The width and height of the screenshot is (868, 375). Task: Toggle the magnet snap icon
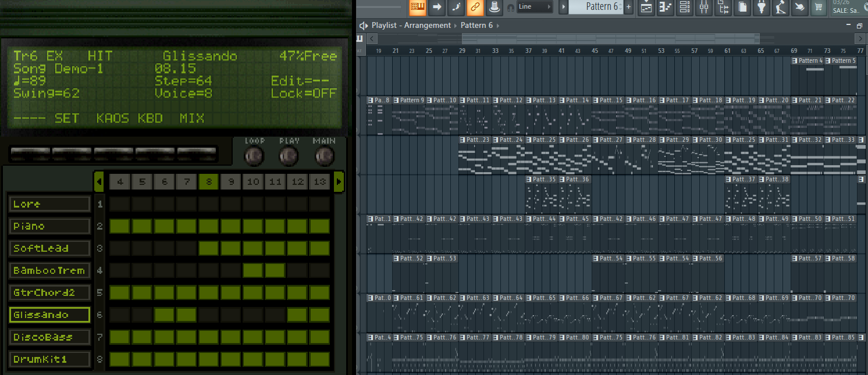[510, 8]
